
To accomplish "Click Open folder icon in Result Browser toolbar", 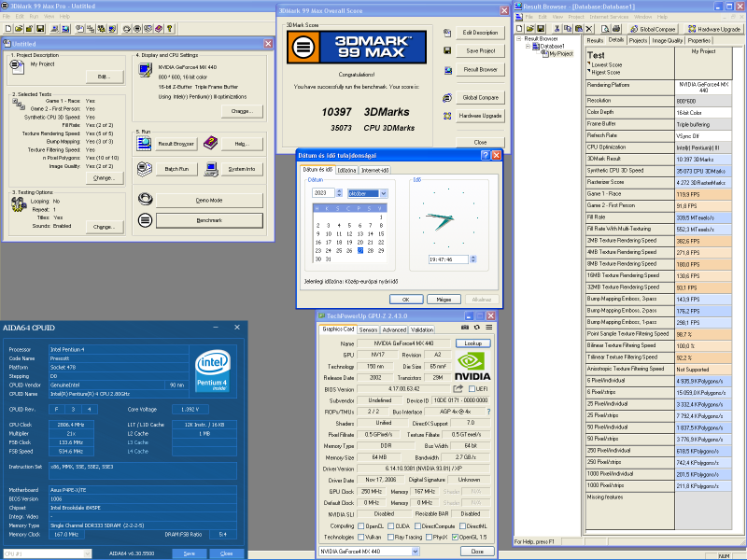I will click(x=529, y=29).
